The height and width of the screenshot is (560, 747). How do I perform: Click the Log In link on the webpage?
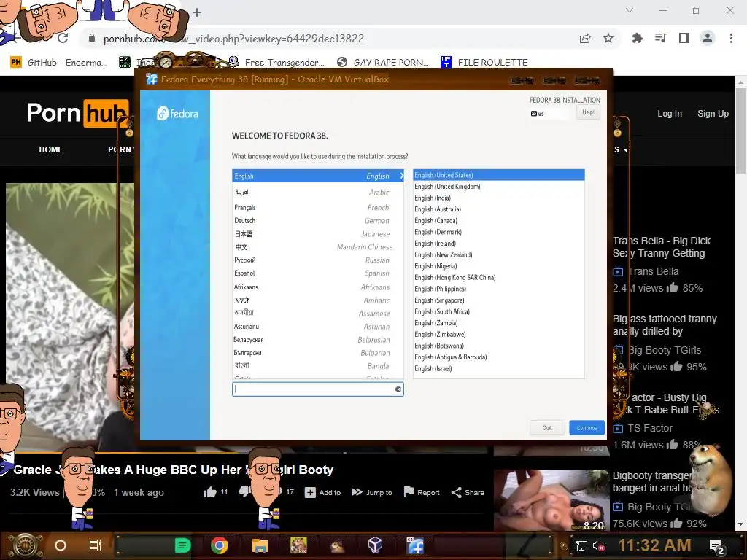tap(670, 114)
